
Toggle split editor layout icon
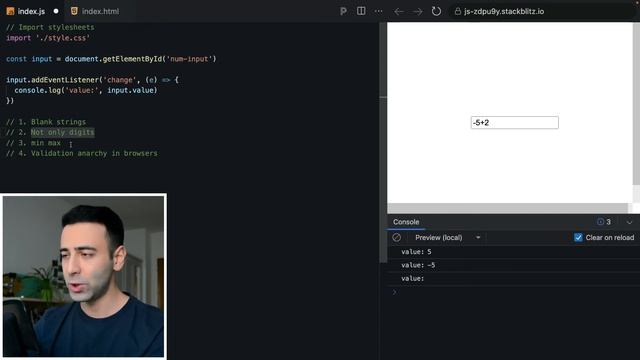(361, 11)
